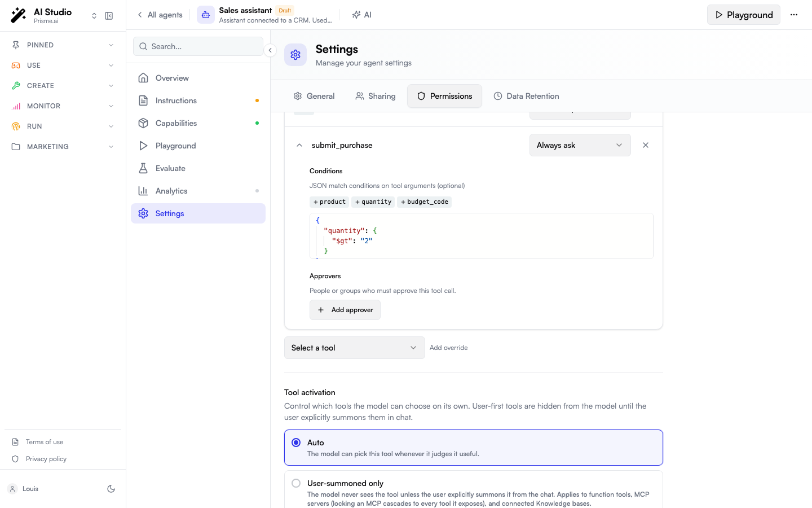Screen dimensions: 812x508
Task: Open the workspace switcher arrows
Action: click(94, 16)
